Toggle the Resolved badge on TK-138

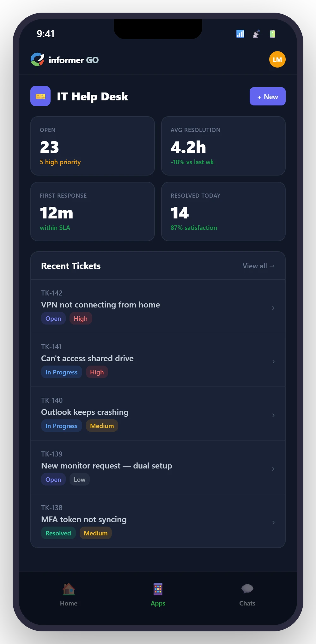tap(58, 533)
